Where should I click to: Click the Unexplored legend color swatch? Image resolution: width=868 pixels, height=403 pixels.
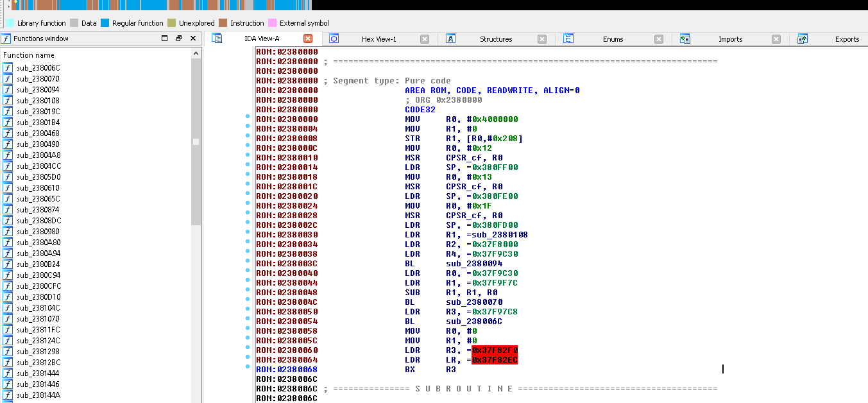coord(171,23)
